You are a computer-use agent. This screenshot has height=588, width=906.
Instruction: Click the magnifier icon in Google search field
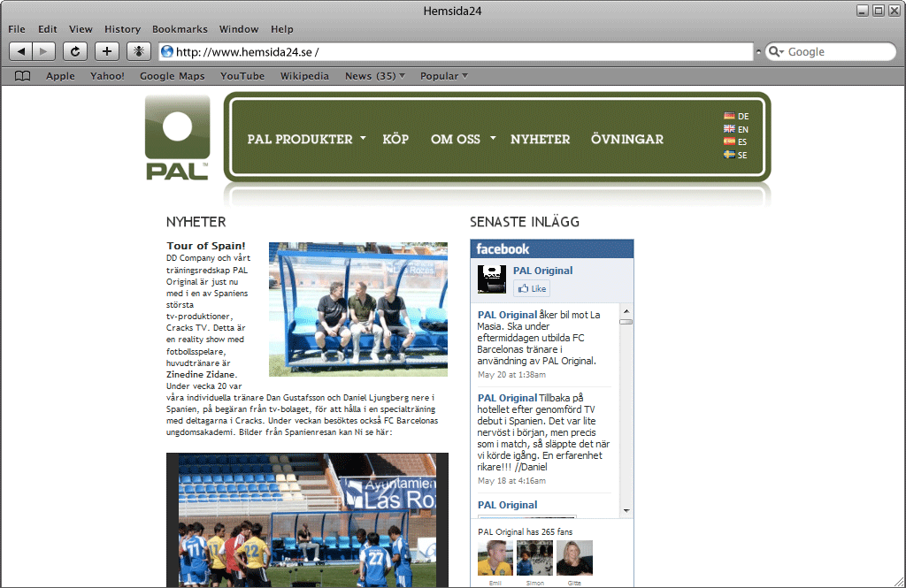(773, 51)
